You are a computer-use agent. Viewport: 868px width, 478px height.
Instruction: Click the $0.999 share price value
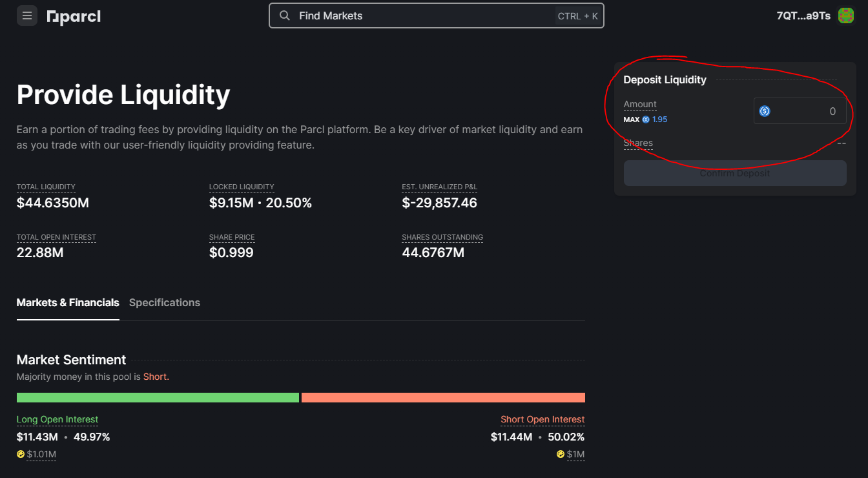click(231, 253)
